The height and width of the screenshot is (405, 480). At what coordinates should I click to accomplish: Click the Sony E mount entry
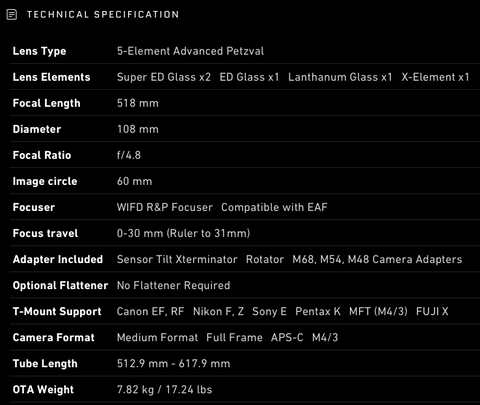[269, 311]
